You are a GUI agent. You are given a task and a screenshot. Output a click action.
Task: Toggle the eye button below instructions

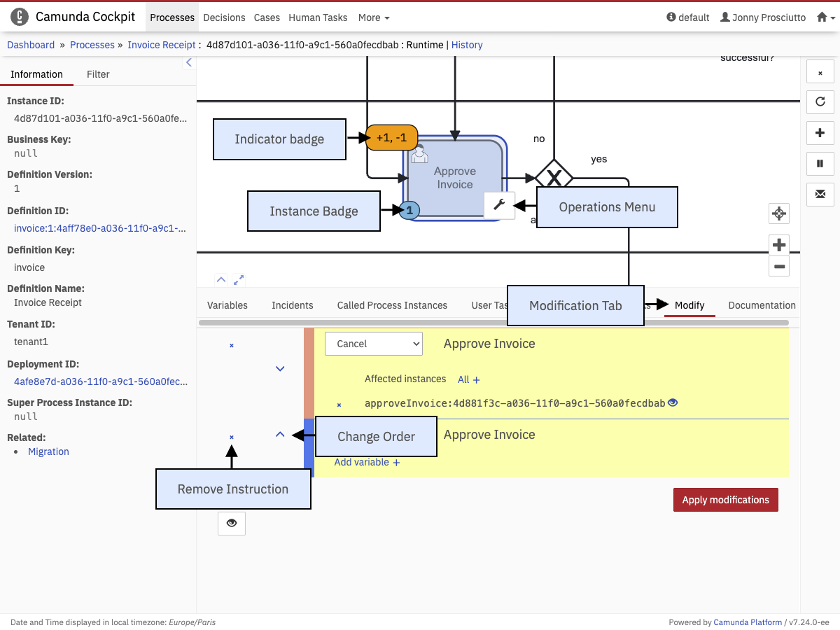232,523
